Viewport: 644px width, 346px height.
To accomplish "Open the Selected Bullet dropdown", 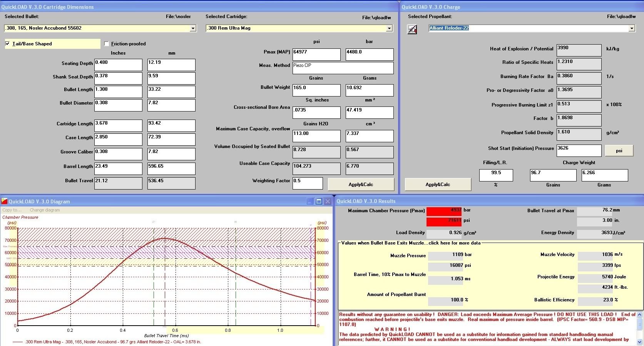I will click(x=193, y=28).
